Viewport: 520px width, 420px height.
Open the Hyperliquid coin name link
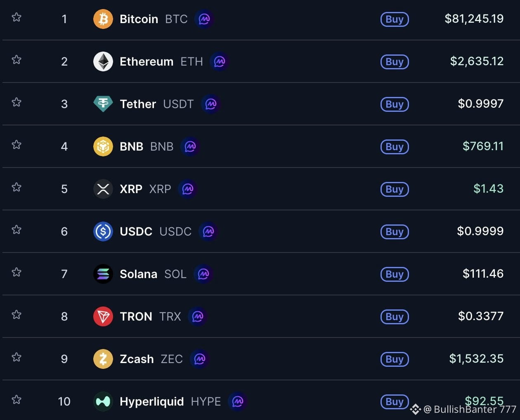[151, 401]
